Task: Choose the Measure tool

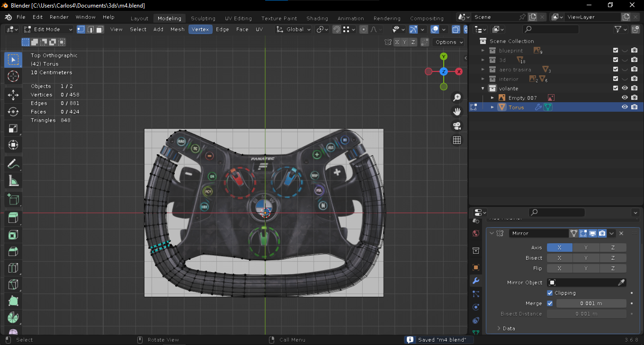Action: click(13, 181)
